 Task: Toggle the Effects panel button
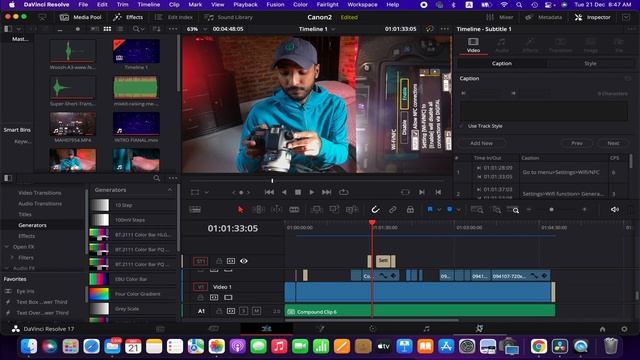[128, 17]
